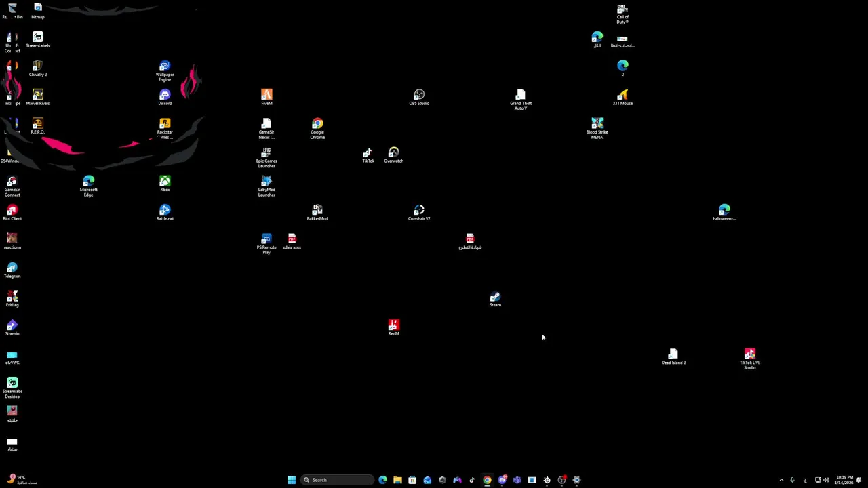Select the Google Chrome desktop shortcut
The height and width of the screenshot is (488, 868).
(317, 128)
